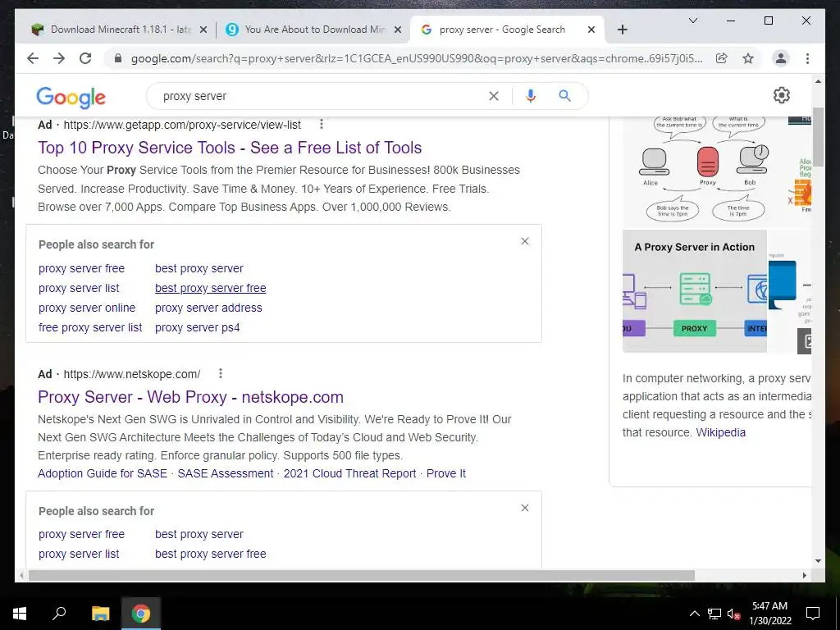Open A Proxy Server in Action image
The width and height of the screenshot is (840, 630).
[694, 291]
